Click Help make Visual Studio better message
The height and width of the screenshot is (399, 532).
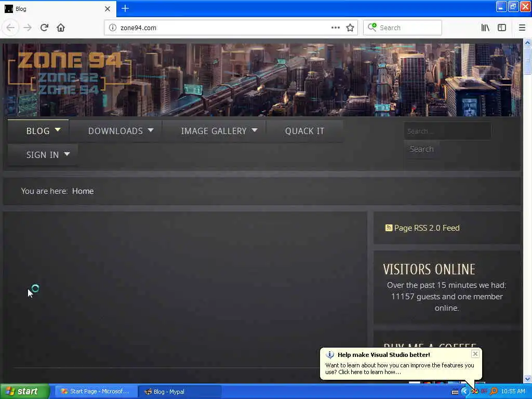(x=383, y=354)
